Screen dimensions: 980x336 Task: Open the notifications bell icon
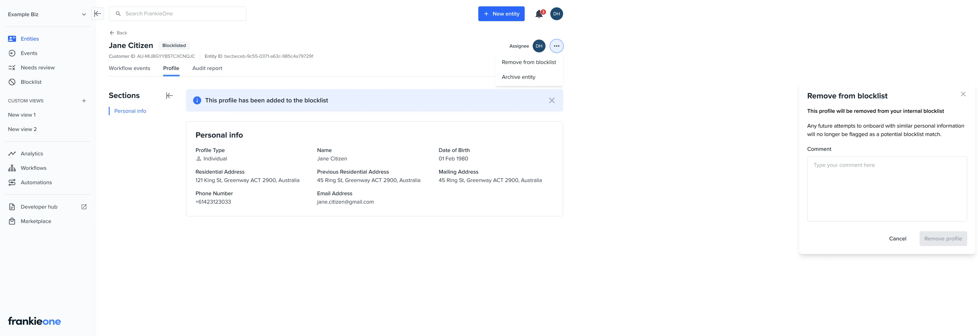tap(539, 14)
